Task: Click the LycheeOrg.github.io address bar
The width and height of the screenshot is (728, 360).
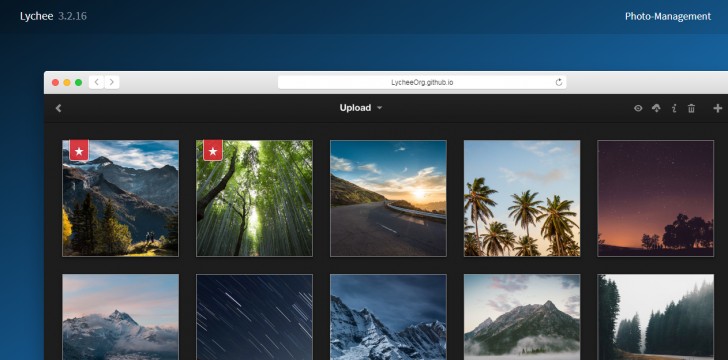Action: [422, 82]
